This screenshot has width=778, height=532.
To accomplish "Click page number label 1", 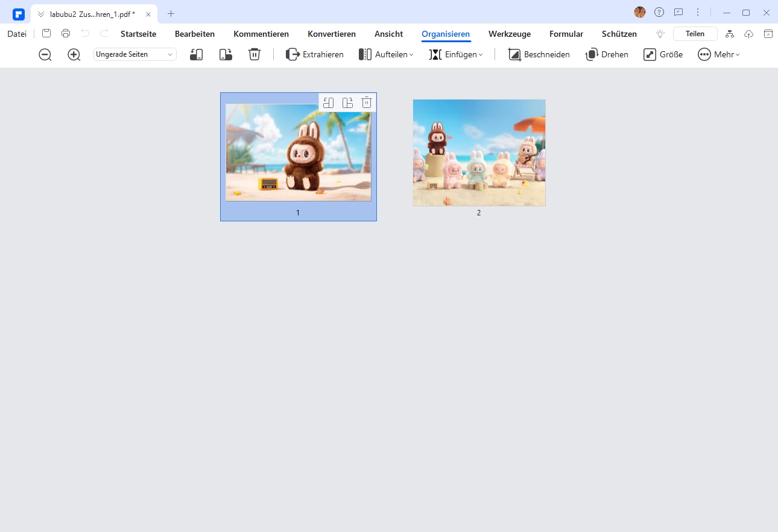I will click(x=298, y=213).
